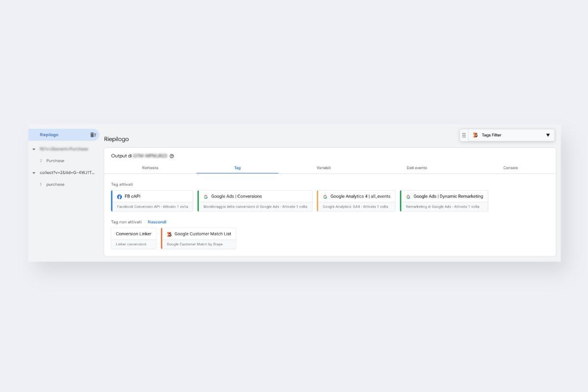Click the Stape logo in Tags Filter
This screenshot has height=392, width=588.
point(475,135)
